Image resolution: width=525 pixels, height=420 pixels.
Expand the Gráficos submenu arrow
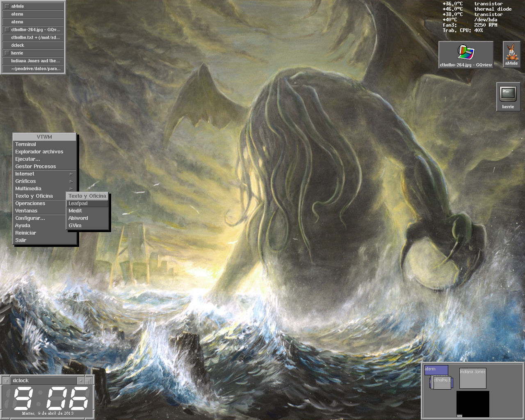(x=71, y=181)
